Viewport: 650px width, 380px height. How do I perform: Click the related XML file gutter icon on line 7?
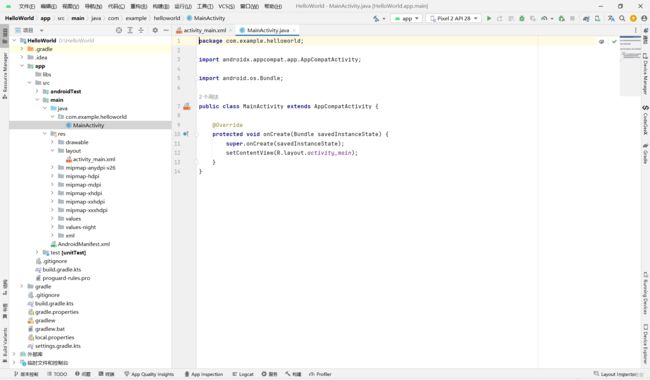tap(187, 106)
